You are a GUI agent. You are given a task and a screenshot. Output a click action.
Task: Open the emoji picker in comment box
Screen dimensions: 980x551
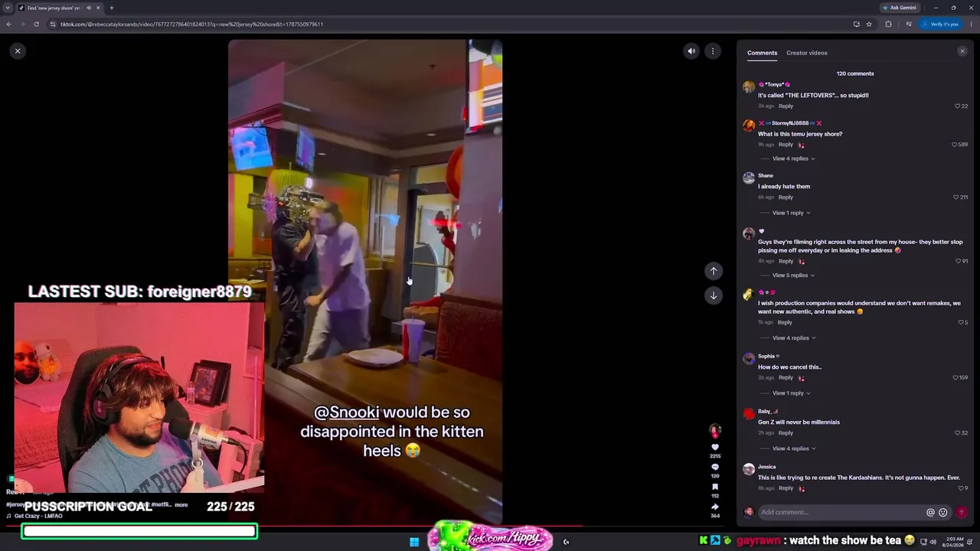[943, 513]
